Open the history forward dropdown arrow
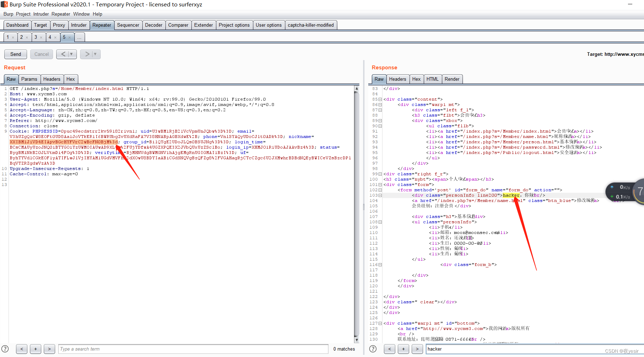Image resolution: width=644 pixels, height=357 pixels. 95,54
